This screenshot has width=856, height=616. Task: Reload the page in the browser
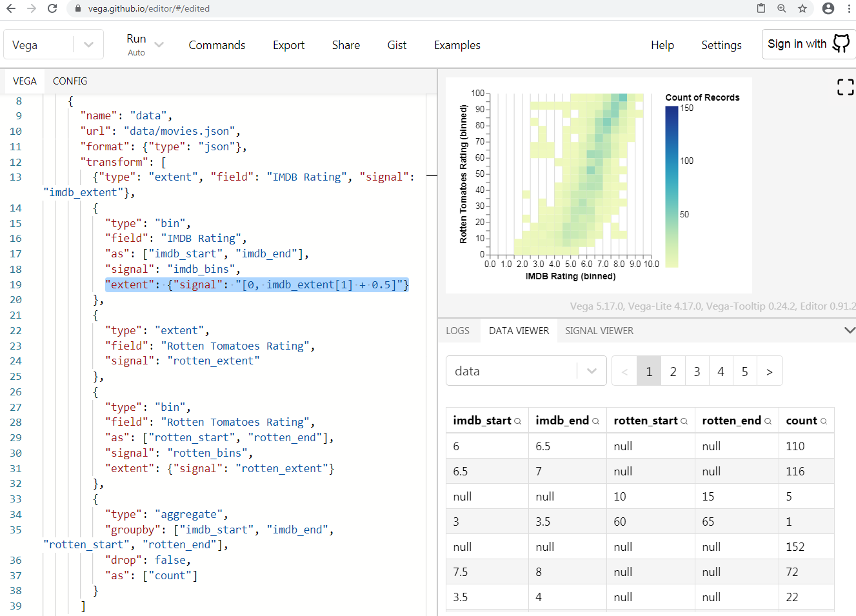click(x=53, y=10)
